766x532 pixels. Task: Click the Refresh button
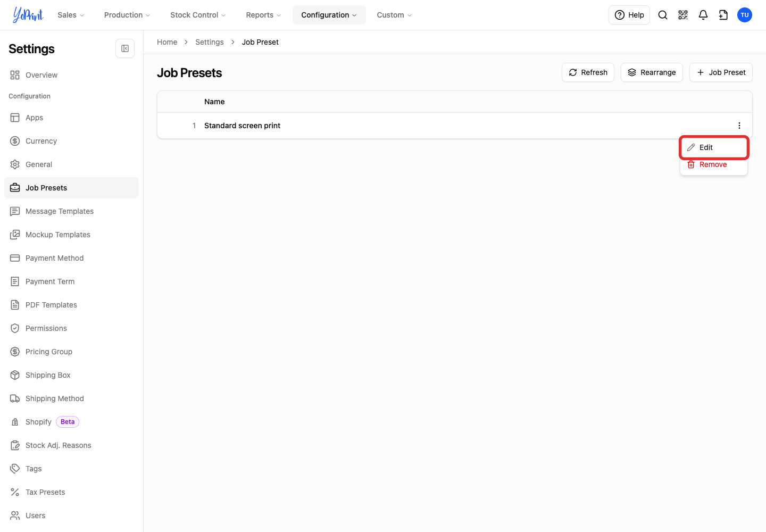click(588, 72)
